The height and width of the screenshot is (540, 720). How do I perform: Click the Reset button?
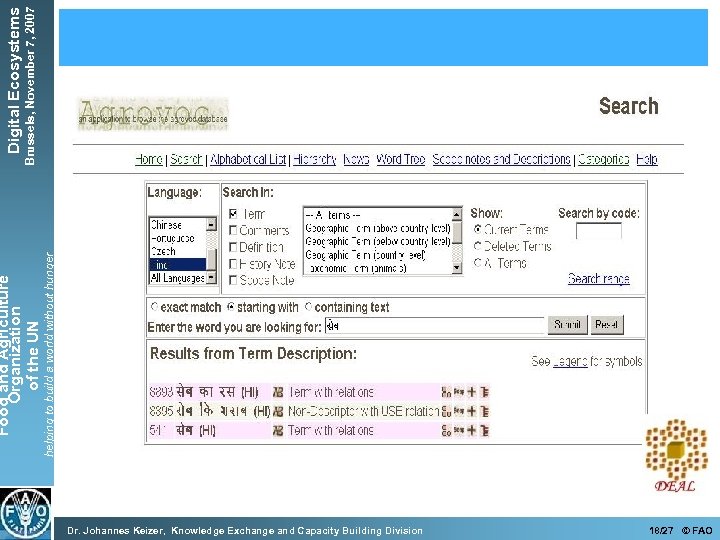(x=607, y=325)
